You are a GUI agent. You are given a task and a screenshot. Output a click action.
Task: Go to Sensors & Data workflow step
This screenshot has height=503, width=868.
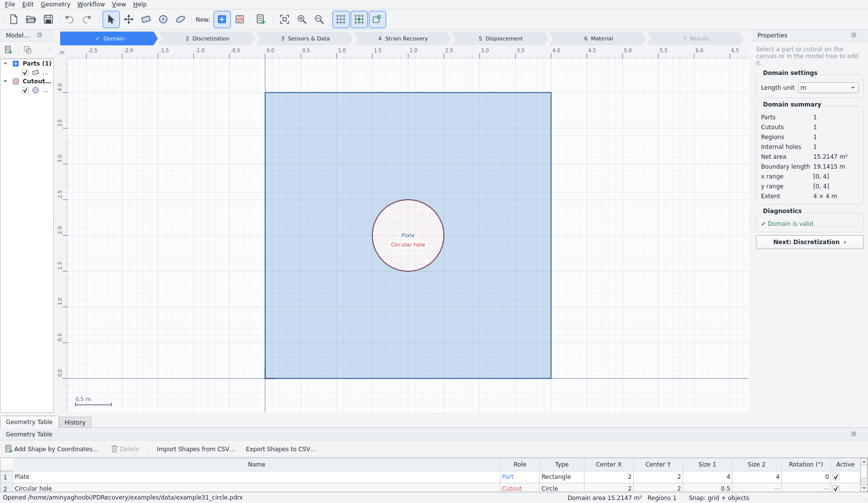pyautogui.click(x=305, y=38)
